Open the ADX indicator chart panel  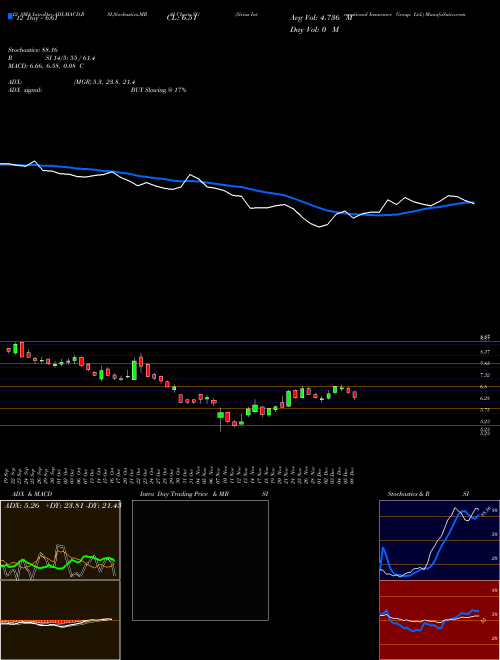[x=60, y=540]
